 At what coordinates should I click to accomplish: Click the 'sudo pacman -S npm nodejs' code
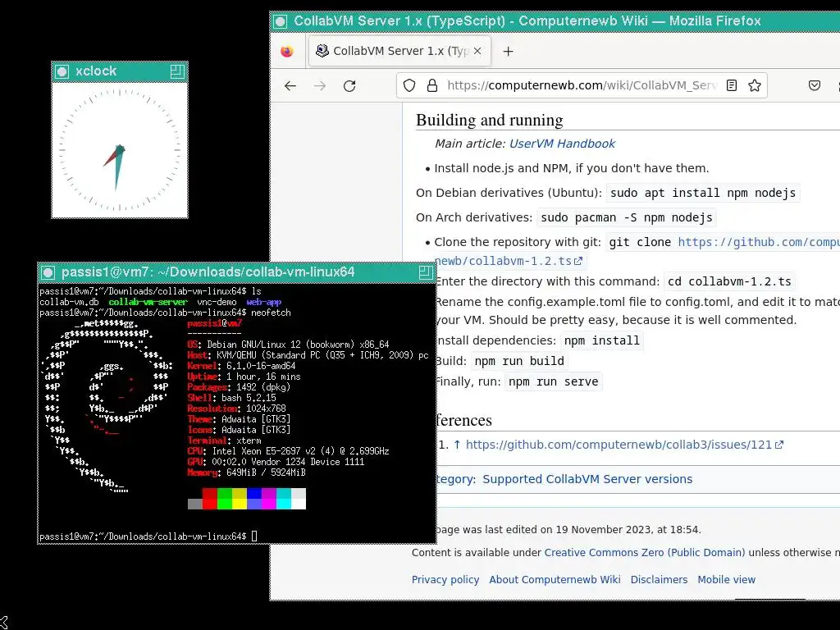tap(626, 217)
